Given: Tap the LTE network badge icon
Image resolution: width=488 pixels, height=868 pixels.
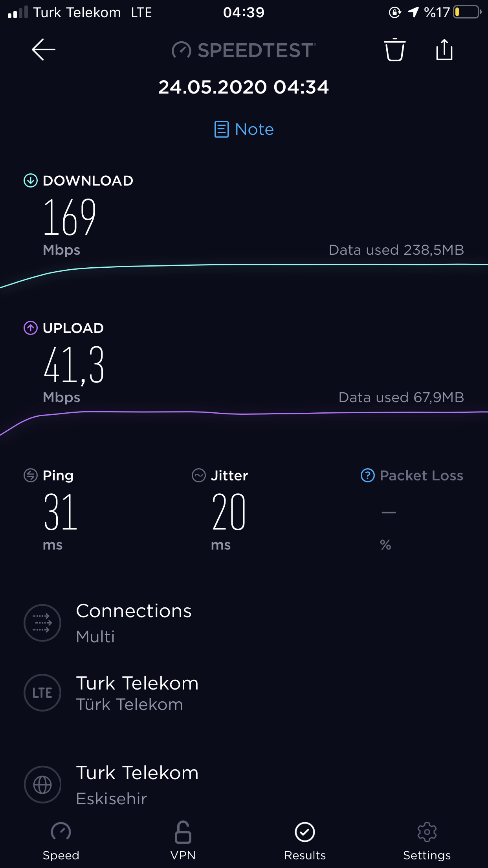Looking at the screenshot, I should (42, 693).
